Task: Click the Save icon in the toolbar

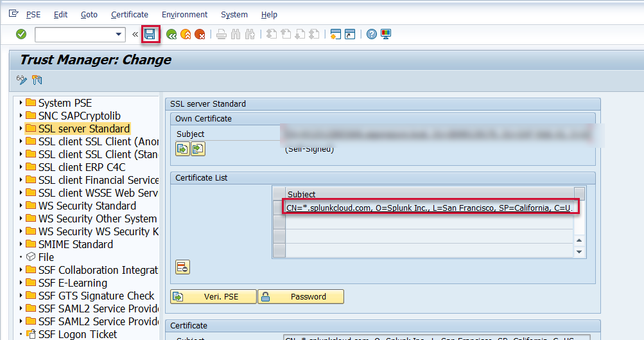Action: point(150,34)
